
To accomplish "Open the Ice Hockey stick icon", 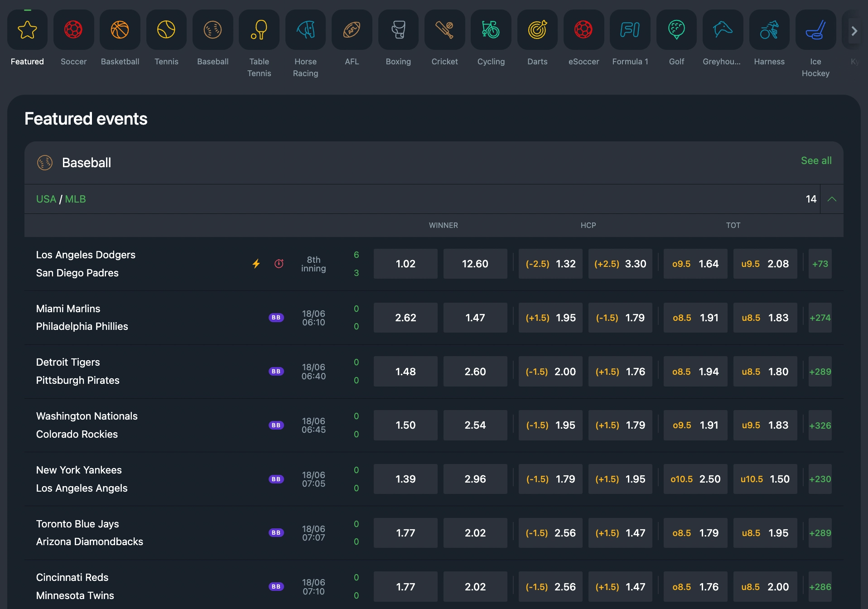I will pyautogui.click(x=815, y=30).
